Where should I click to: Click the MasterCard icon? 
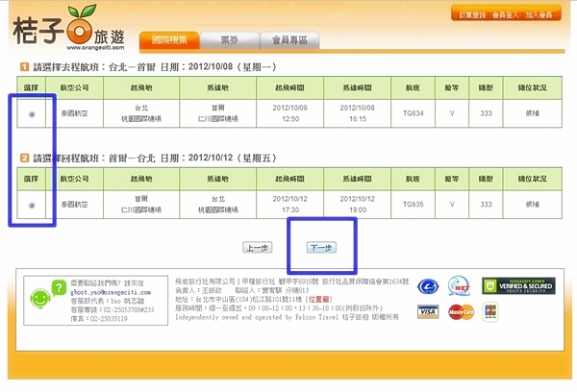click(x=461, y=312)
